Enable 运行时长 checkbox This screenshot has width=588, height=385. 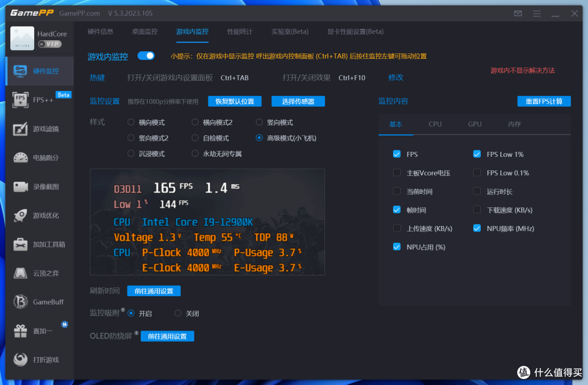(477, 191)
